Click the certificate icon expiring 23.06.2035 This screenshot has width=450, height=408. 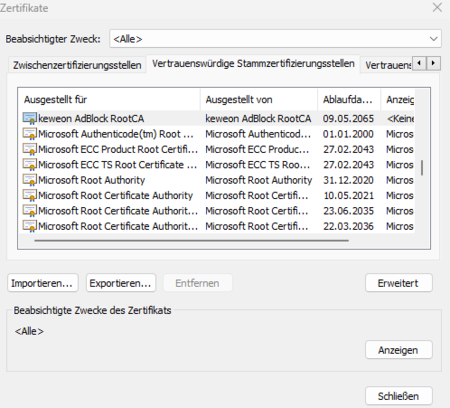29,210
